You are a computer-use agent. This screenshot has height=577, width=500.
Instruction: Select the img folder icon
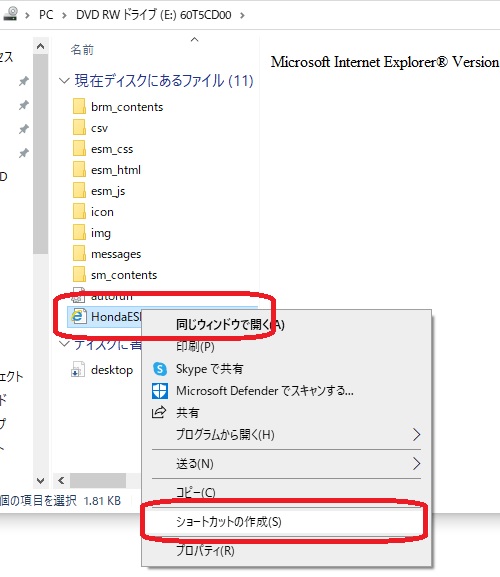[79, 233]
